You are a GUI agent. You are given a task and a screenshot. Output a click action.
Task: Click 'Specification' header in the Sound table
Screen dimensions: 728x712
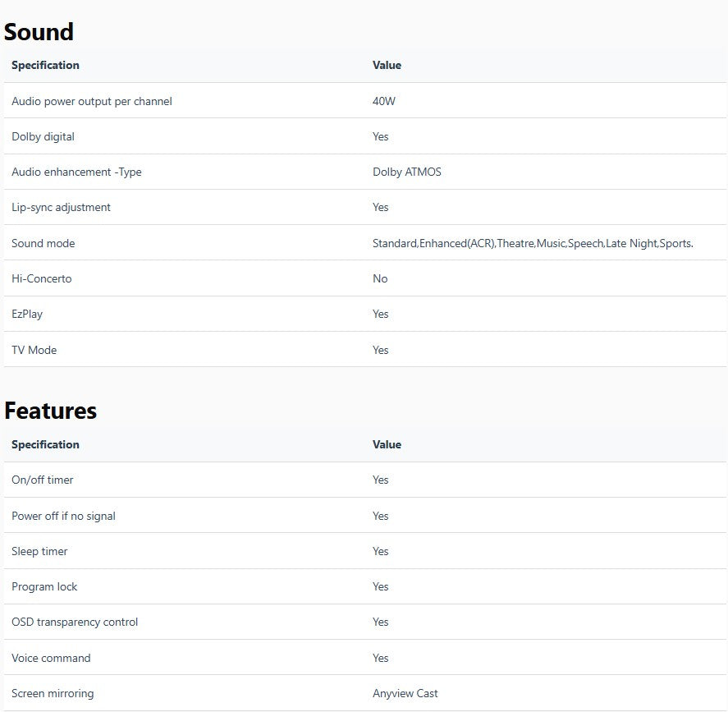coord(45,66)
